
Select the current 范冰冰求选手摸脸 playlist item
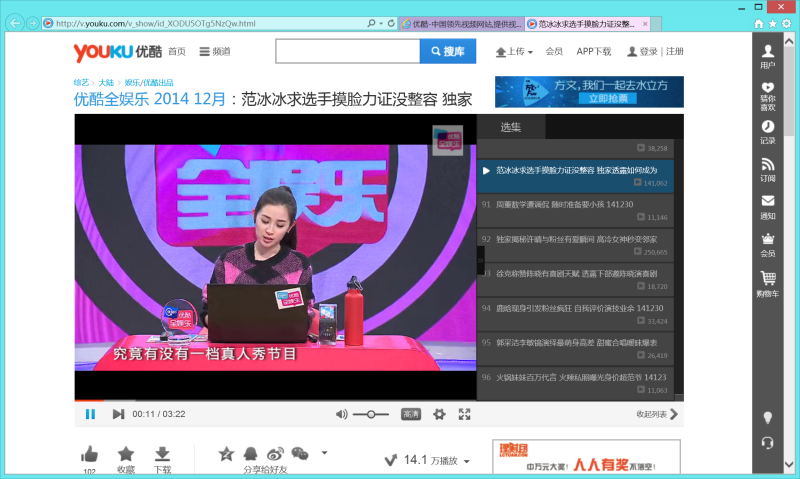click(x=576, y=176)
